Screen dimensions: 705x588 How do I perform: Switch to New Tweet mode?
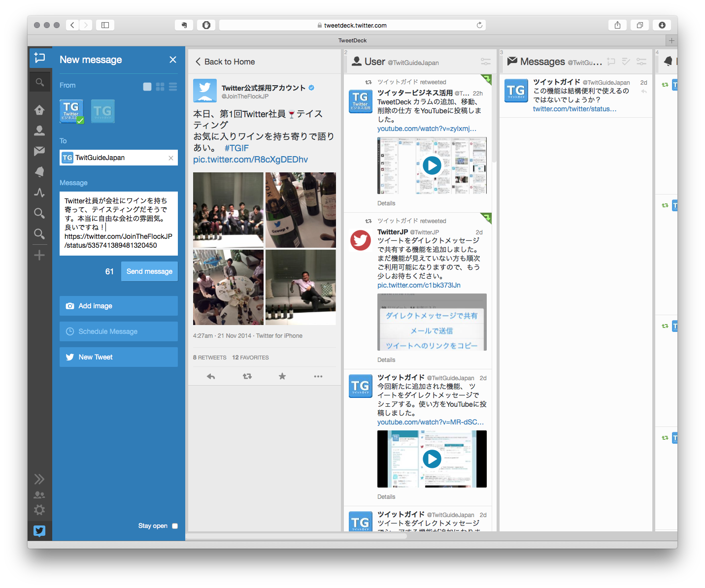(x=119, y=357)
